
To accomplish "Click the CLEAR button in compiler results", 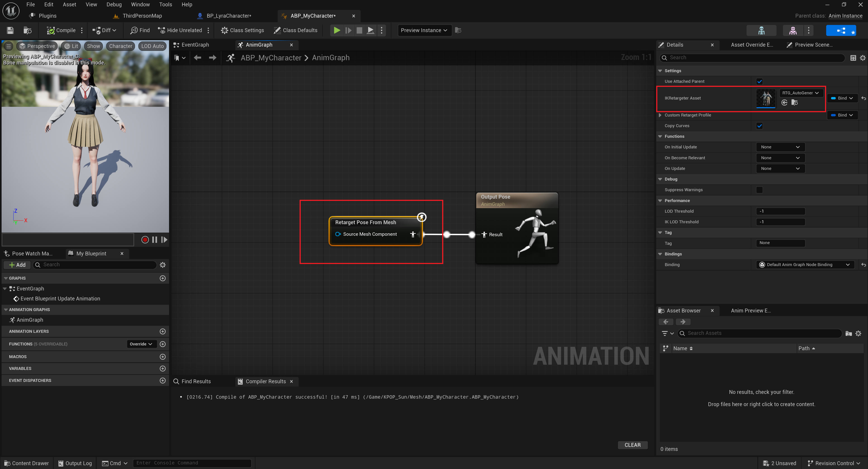I will click(632, 445).
